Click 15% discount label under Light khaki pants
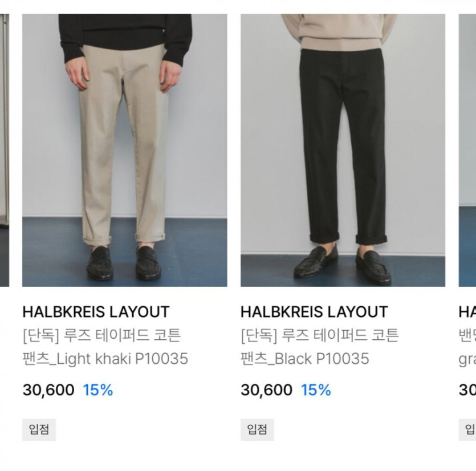 point(97,390)
